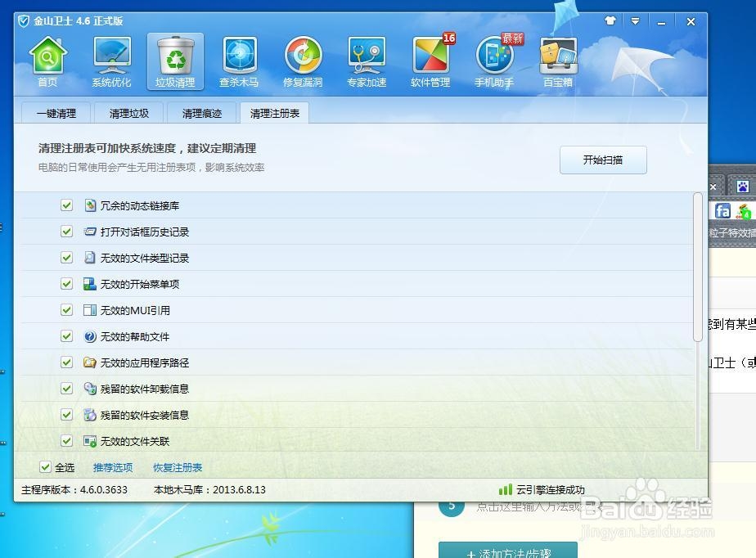Click 主程序版本 4.6.0.3633 text
Viewport: 756px width, 558px height.
click(x=74, y=489)
